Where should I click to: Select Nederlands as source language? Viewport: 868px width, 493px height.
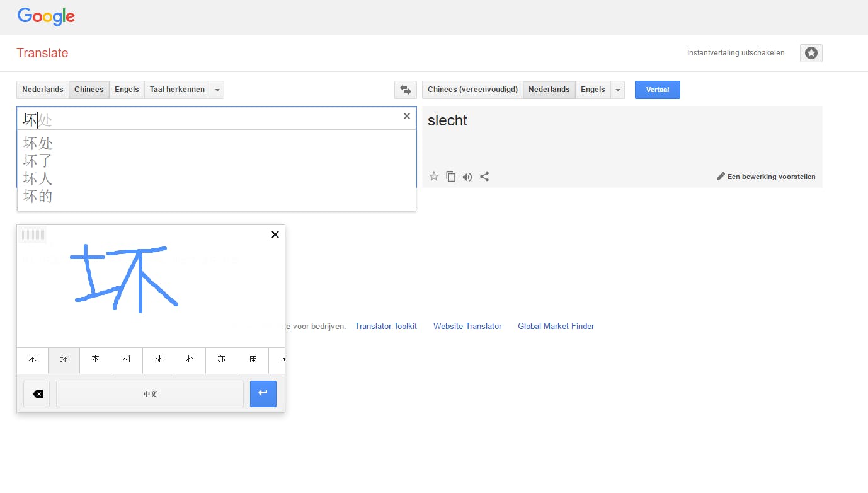(43, 90)
